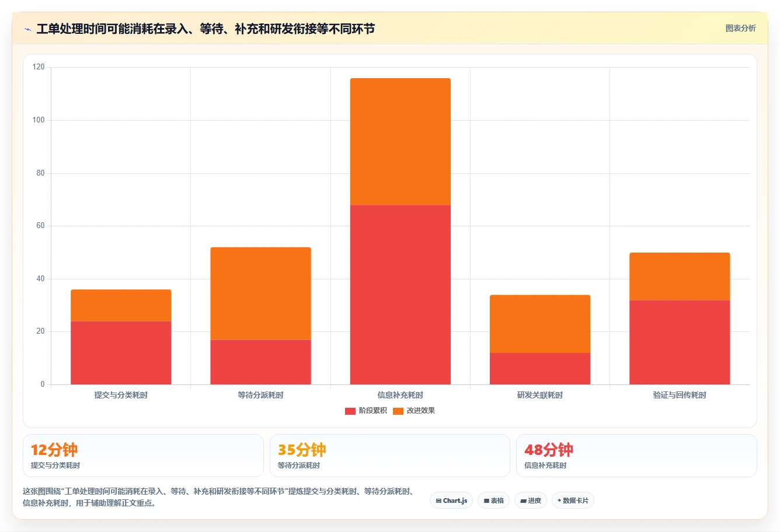
Task: Click red segment of 等待分派耗时 bar
Action: [260, 362]
